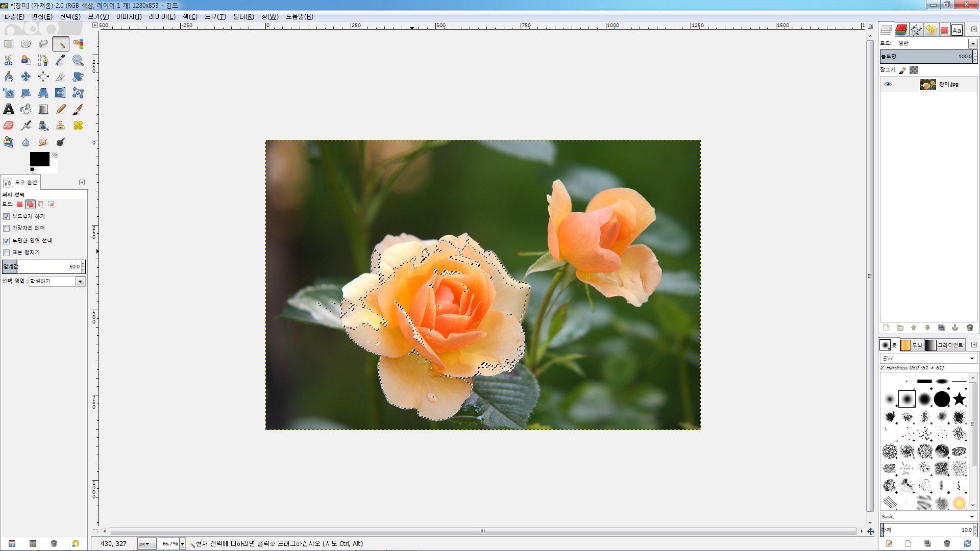Select the Heal bandage tool

click(78, 126)
